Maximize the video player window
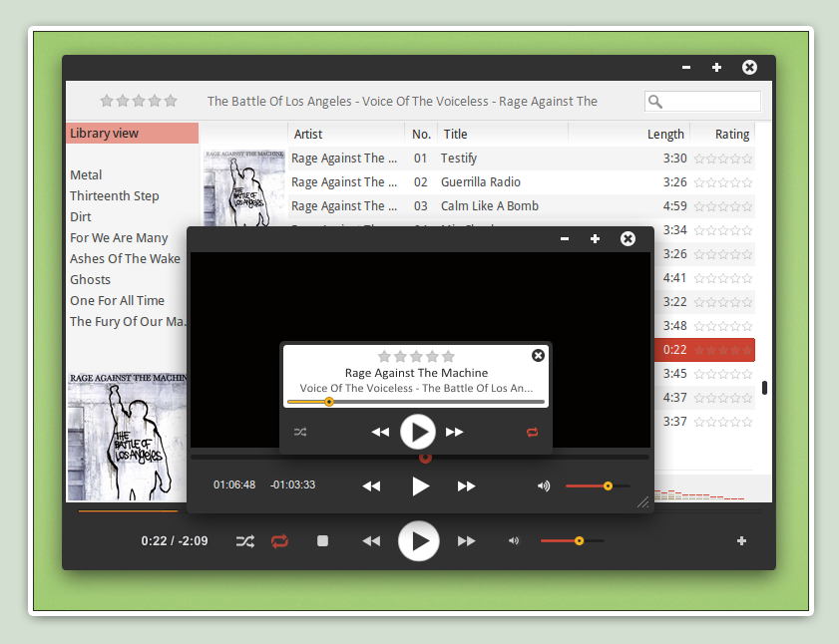839x644 pixels. coord(595,238)
